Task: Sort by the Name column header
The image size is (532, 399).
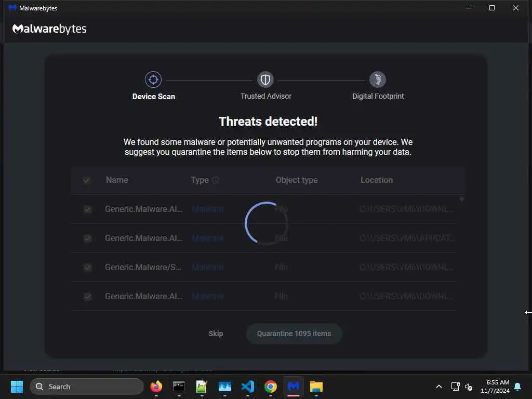Action: [x=117, y=180]
